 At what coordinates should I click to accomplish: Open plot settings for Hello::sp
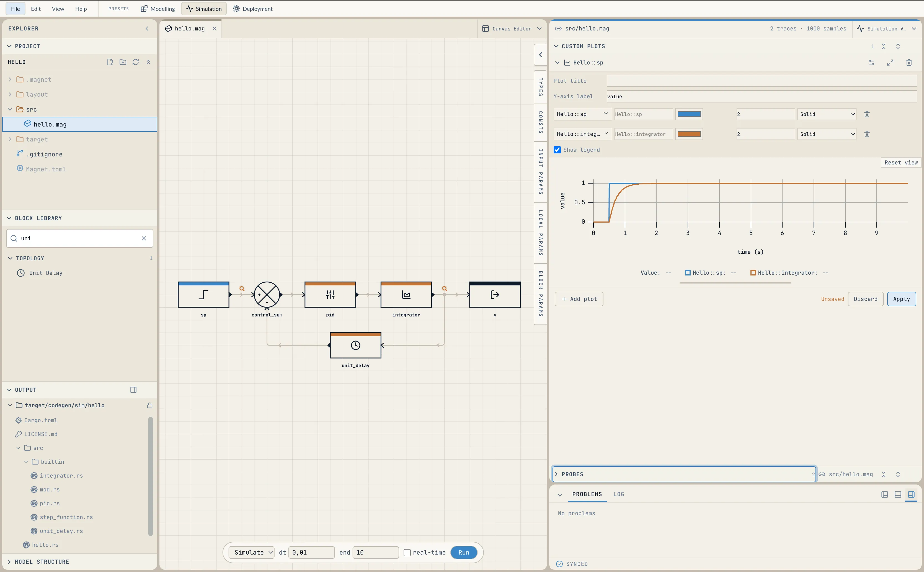(x=871, y=63)
